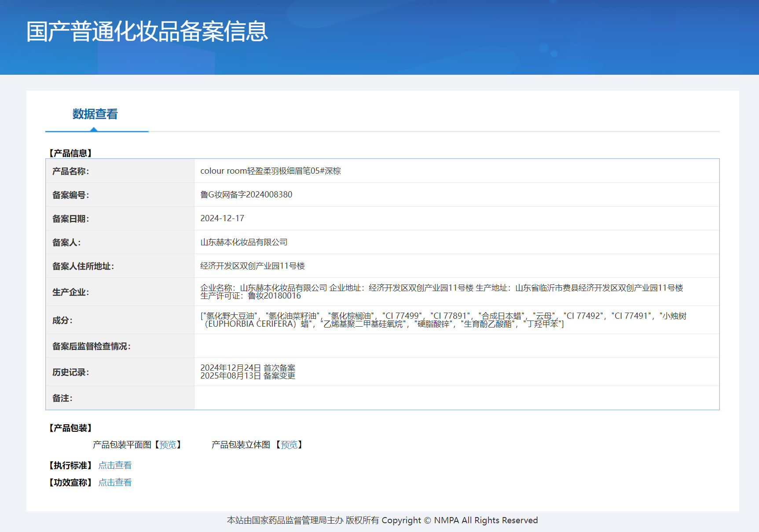This screenshot has height=532, width=759.
Task: Open the 产品包装平面图 预览 link
Action: 168,445
